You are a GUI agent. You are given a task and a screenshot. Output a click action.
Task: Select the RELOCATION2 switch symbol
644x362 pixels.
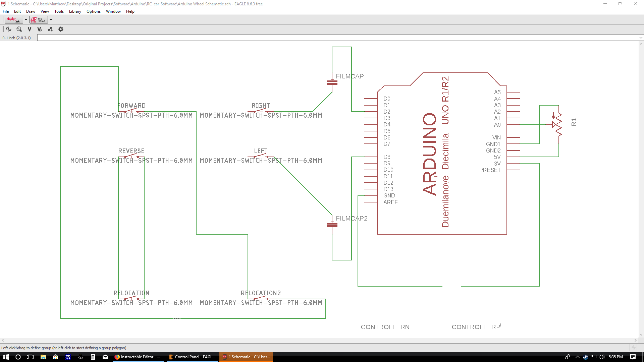(x=261, y=298)
